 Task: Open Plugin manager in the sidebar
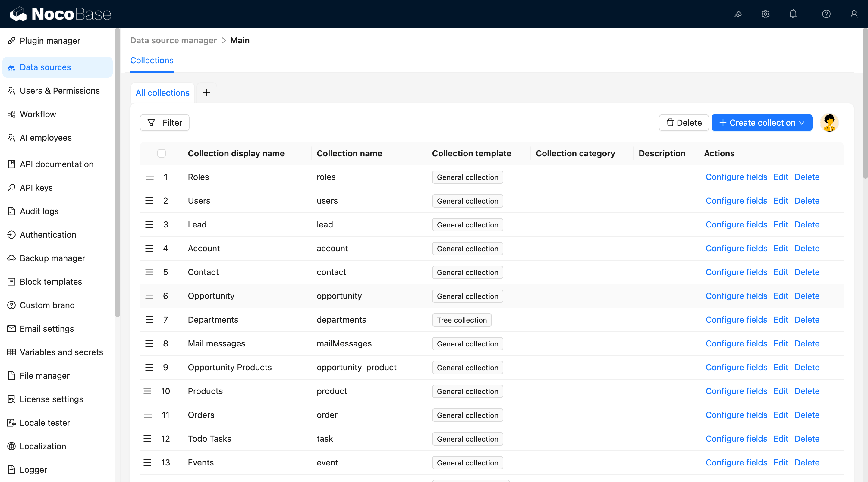[x=50, y=41]
